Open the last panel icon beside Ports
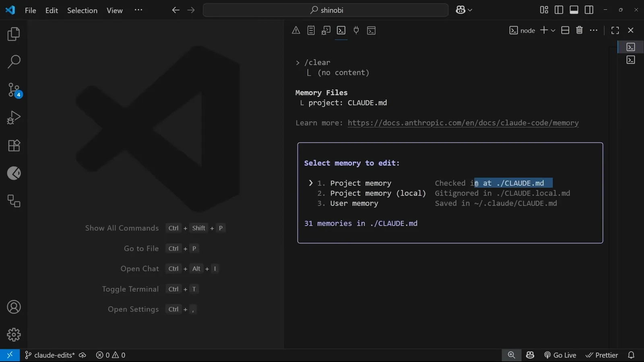 [x=372, y=30]
